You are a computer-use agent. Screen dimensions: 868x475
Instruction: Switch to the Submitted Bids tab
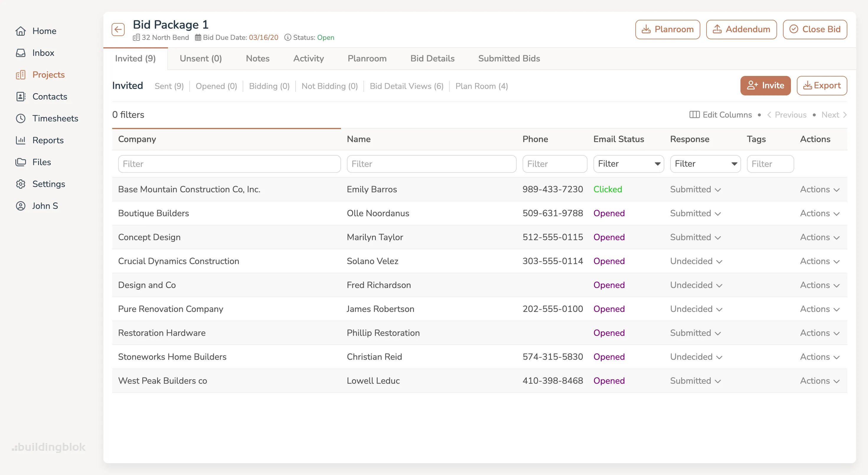(509, 58)
